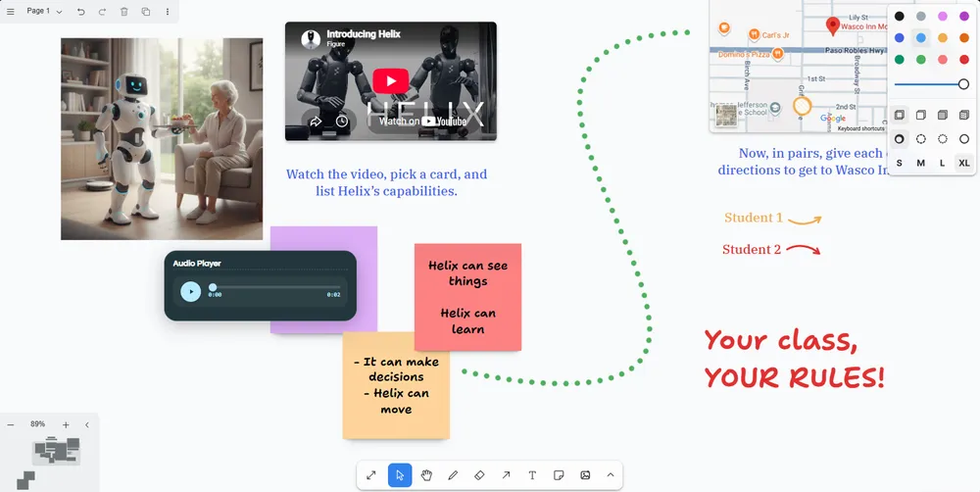This screenshot has width=980, height=492.
Task: Choose the light violet color swatch
Action: (x=943, y=17)
